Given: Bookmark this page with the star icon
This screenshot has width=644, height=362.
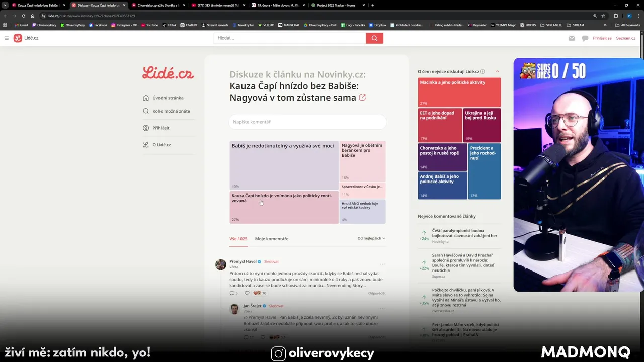Looking at the screenshot, I should coord(603,16).
